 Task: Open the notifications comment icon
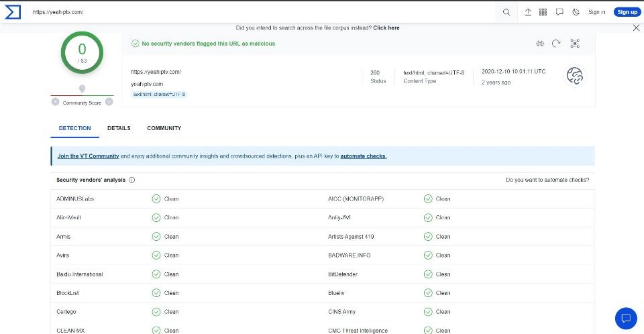559,12
